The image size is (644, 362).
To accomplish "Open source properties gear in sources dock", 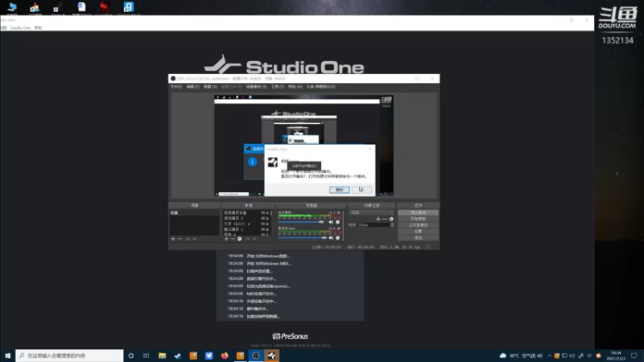I will pos(240,239).
